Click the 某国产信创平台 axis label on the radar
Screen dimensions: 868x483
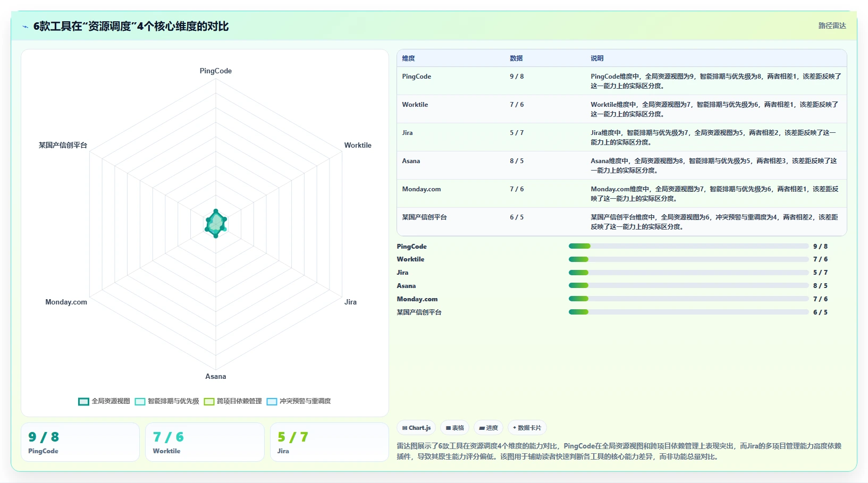(x=63, y=145)
